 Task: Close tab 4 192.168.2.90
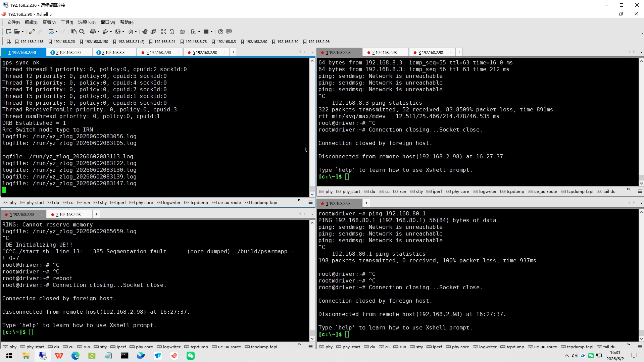pyautogui.click(x=179, y=52)
